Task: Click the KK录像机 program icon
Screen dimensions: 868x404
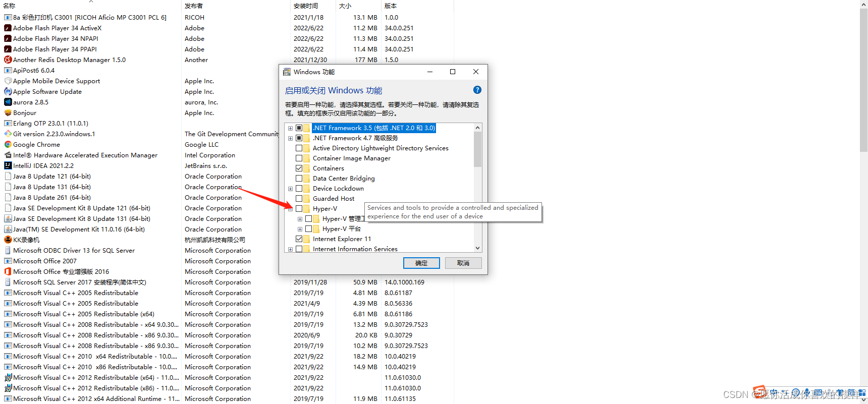Action: click(x=8, y=240)
